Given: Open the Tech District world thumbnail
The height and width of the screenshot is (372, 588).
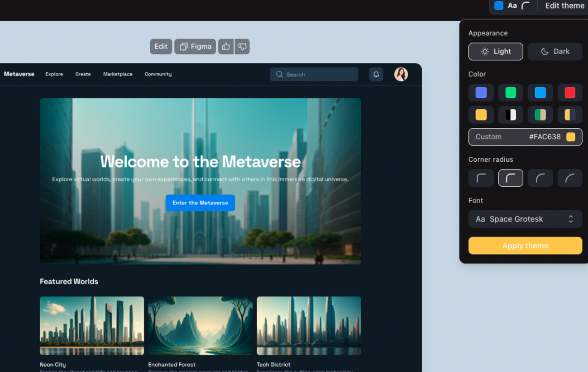Looking at the screenshot, I should [309, 326].
